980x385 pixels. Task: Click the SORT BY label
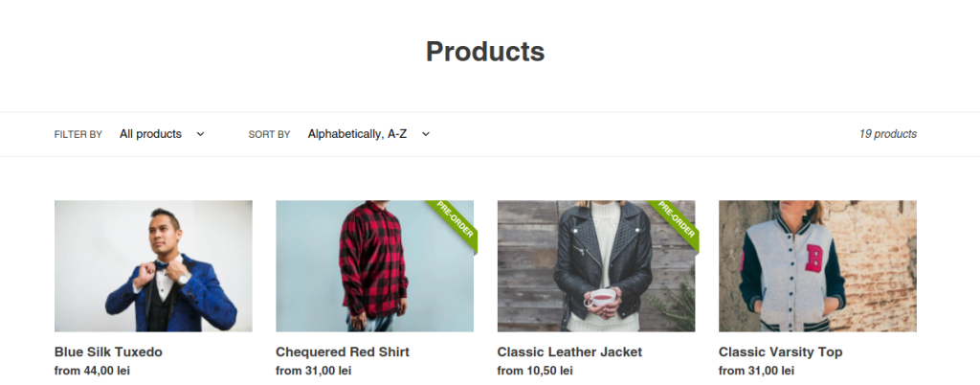coord(269,134)
